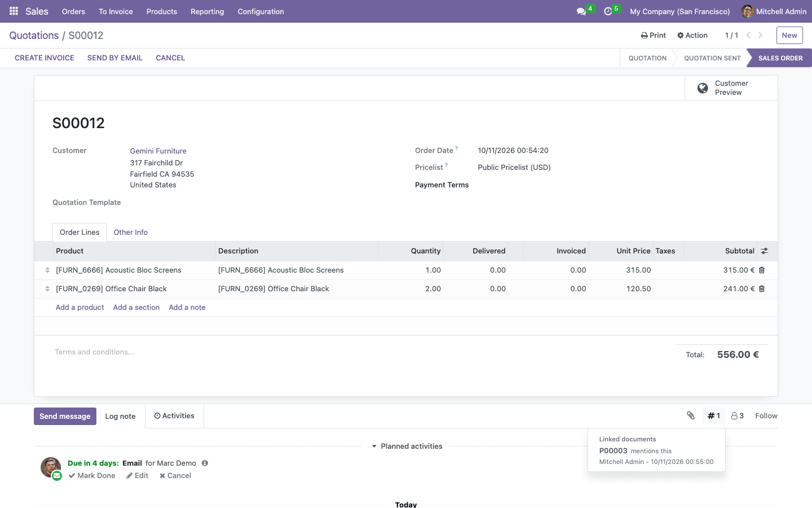Click Mark Done on the activity
The image size is (812, 508).
92,476
